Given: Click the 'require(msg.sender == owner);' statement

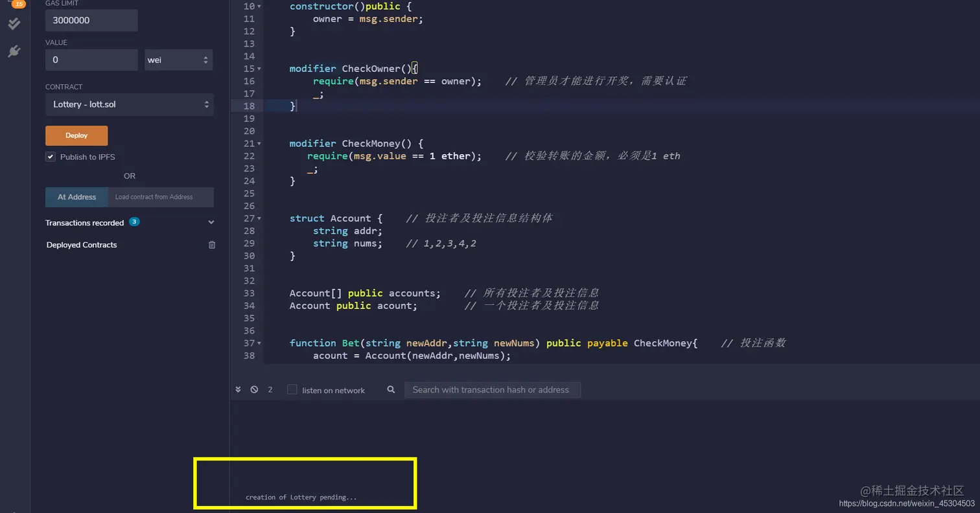Looking at the screenshot, I should click(397, 81).
